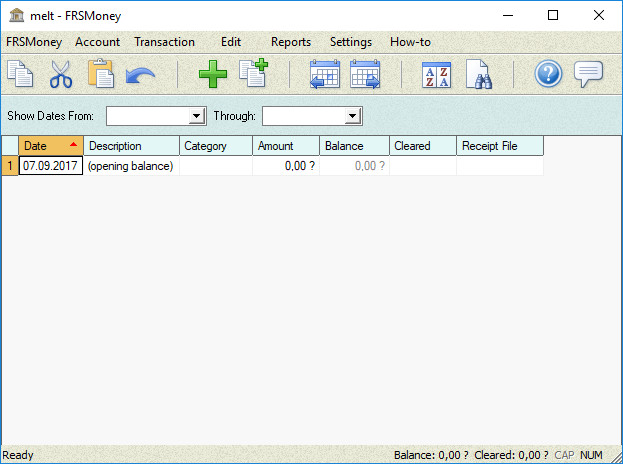Image resolution: width=623 pixels, height=464 pixels.
Task: Expand the Show Dates From dropdown
Action: tap(196, 116)
